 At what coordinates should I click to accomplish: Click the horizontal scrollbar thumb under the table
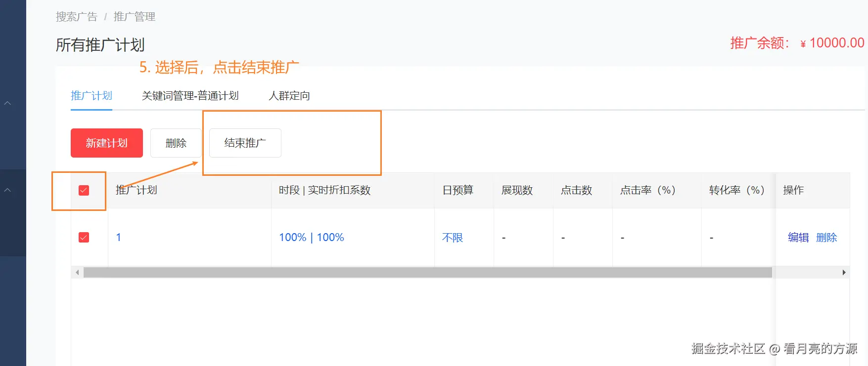[x=427, y=273]
